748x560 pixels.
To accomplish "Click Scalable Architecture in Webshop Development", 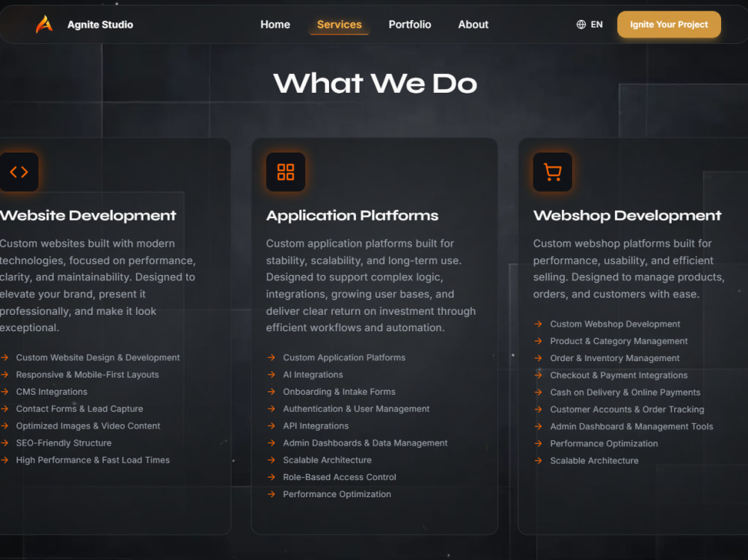I will pos(595,461).
